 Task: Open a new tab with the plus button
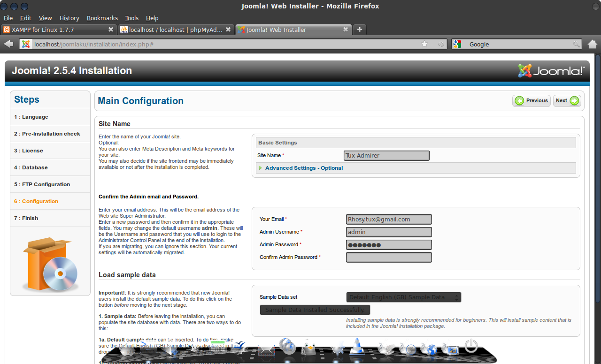[360, 29]
